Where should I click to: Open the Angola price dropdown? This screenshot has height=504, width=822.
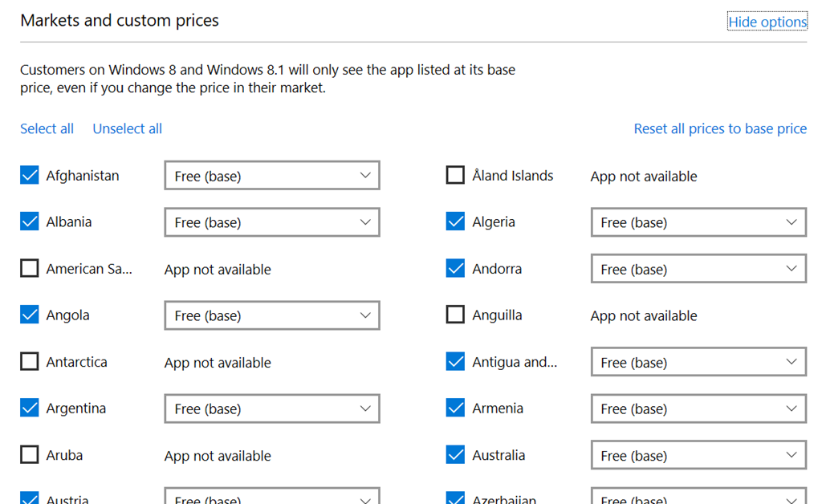click(x=271, y=315)
